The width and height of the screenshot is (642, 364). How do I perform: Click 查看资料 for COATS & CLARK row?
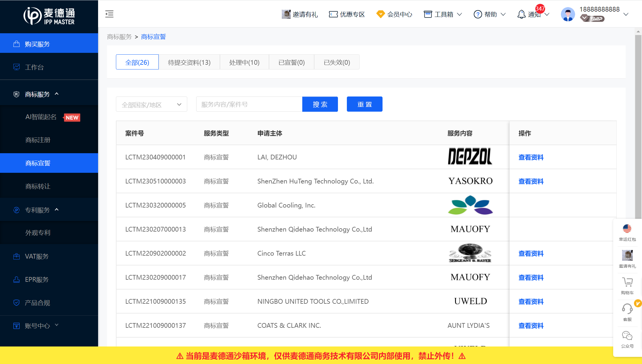[x=531, y=325]
